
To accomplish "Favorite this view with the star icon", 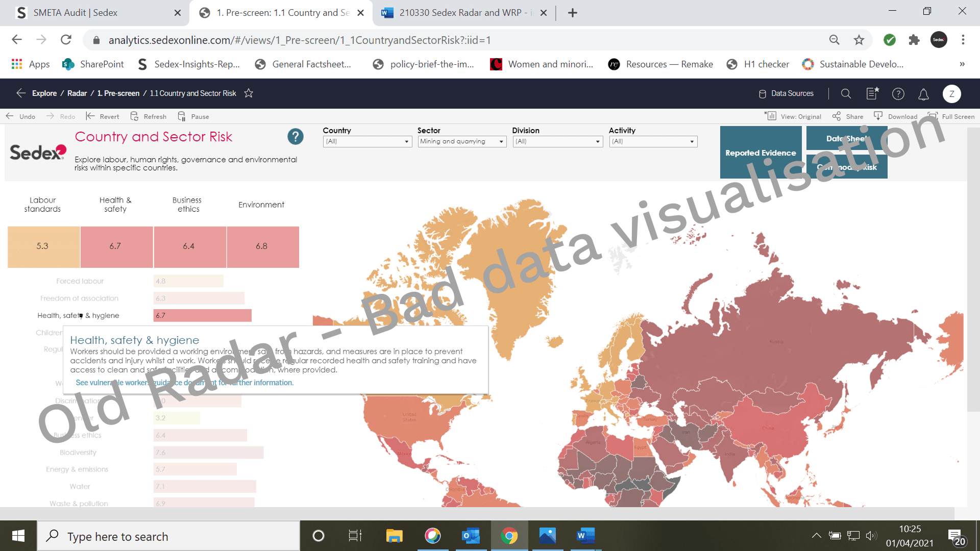I will (249, 93).
